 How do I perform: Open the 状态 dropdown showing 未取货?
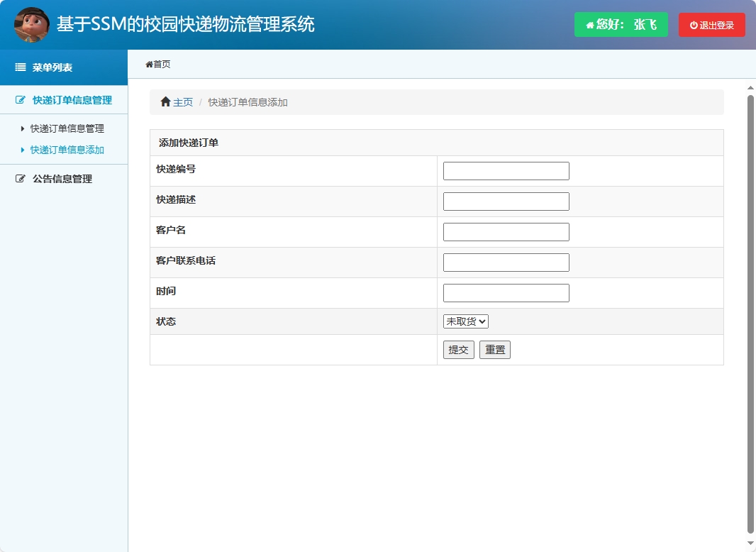pos(465,321)
